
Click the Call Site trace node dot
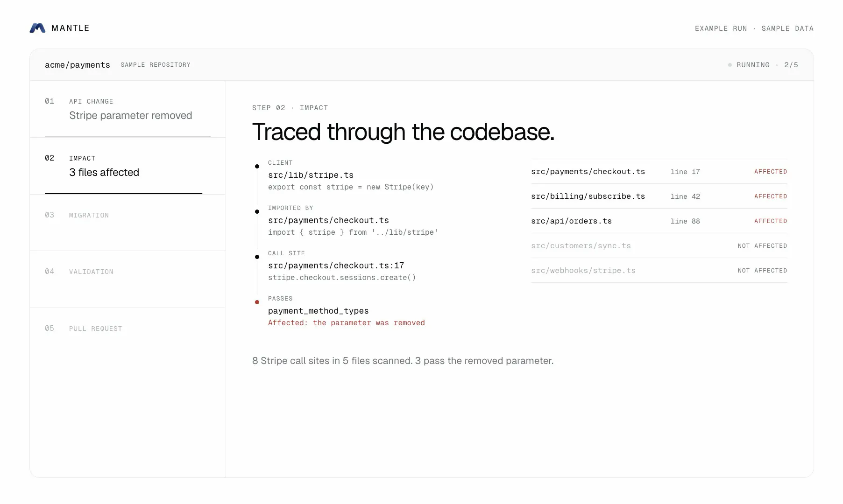click(257, 257)
